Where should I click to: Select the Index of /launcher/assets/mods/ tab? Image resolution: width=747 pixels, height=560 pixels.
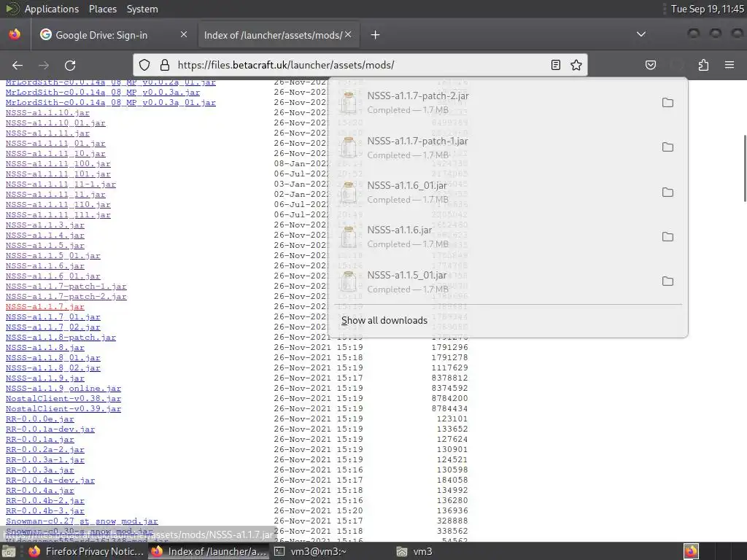pos(274,35)
